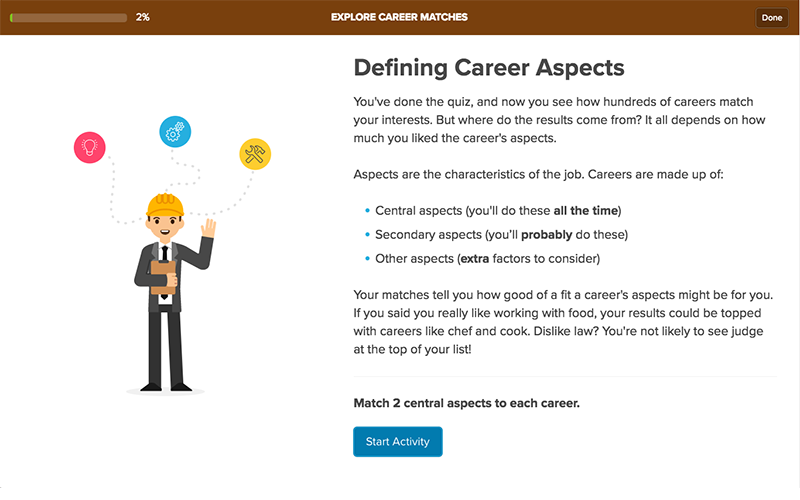Click the clipboard held by the worker
Image resolution: width=800 pixels, height=500 pixels.
click(163, 278)
